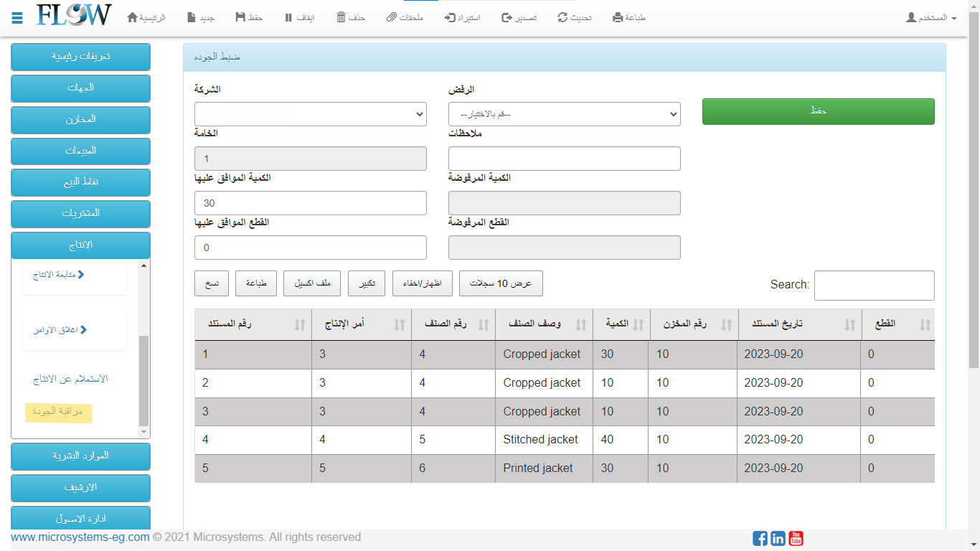Click the printer icon in toolbar
The height and width of the screenshot is (551, 980).
[x=618, y=17]
